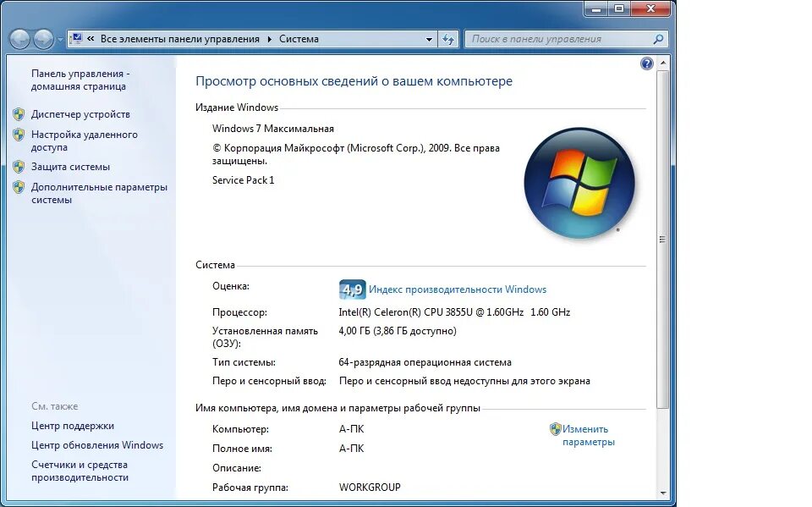The width and height of the screenshot is (812, 507).
Task: Open 'Центр поддержки' link
Action: (x=73, y=426)
